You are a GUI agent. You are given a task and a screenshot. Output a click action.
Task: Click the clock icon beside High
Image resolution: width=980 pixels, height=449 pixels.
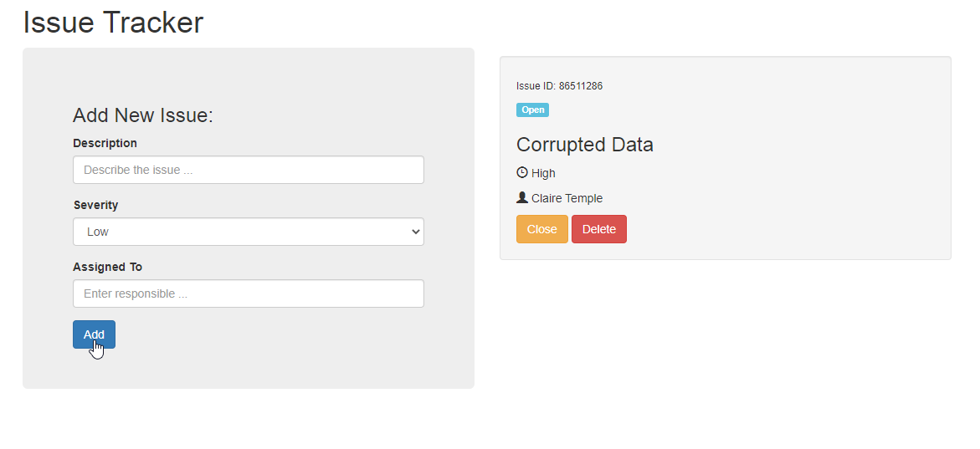point(522,173)
